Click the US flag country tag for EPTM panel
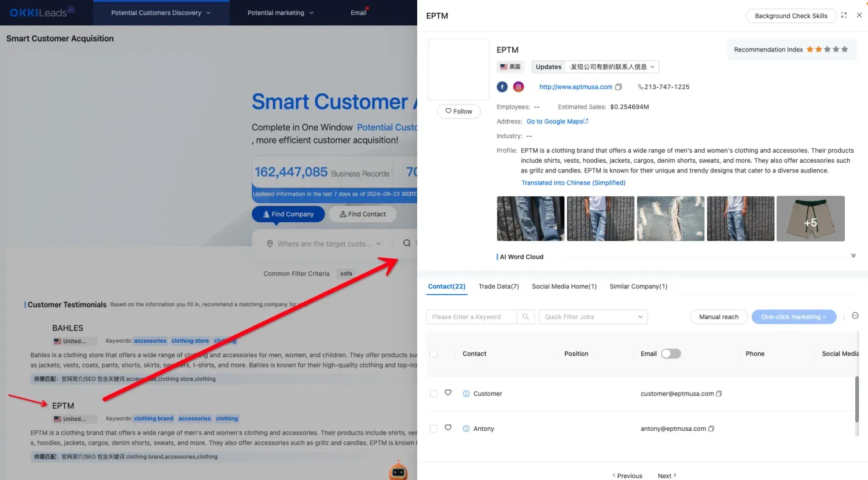The height and width of the screenshot is (480, 868). point(510,67)
